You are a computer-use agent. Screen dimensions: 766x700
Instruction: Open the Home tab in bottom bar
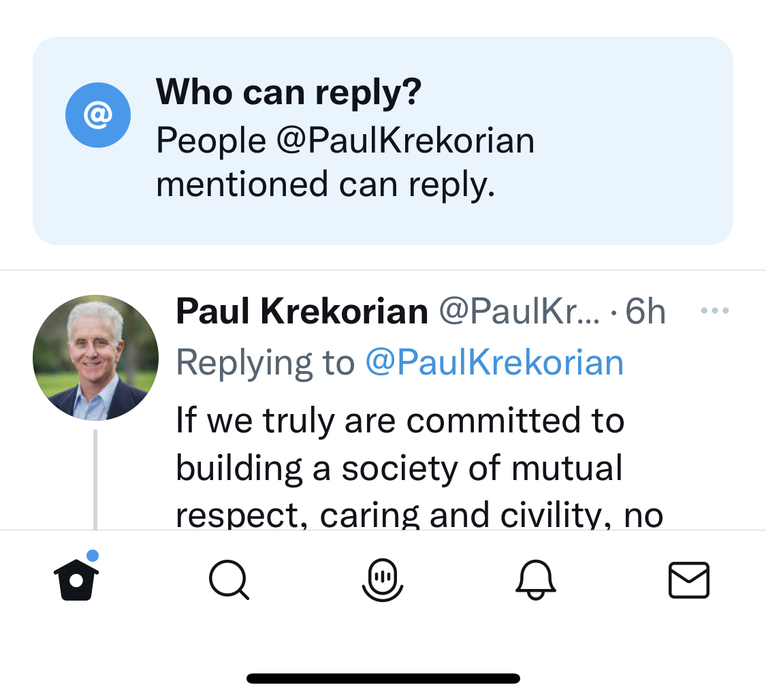coord(76,581)
